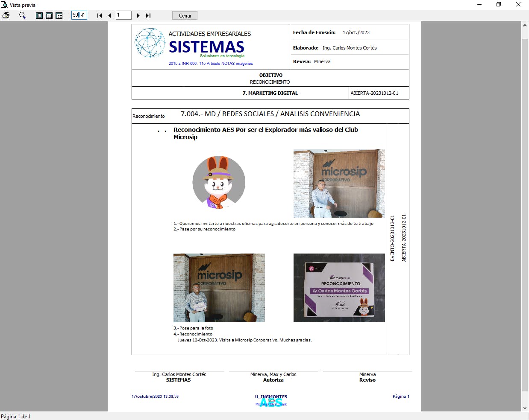This screenshot has width=529, height=420.
Task: Click the Reconocimiento certificate photo
Action: pyautogui.click(x=339, y=288)
